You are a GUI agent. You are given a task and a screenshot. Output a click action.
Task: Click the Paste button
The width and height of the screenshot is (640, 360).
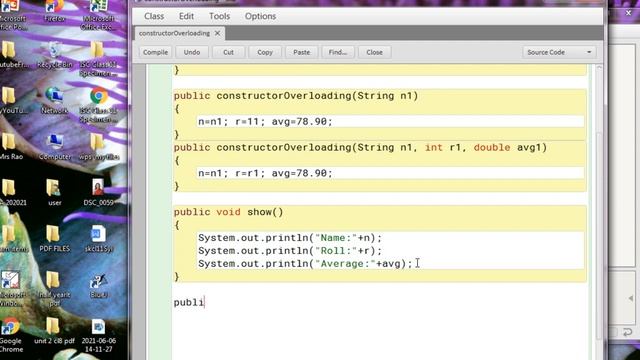[302, 52]
